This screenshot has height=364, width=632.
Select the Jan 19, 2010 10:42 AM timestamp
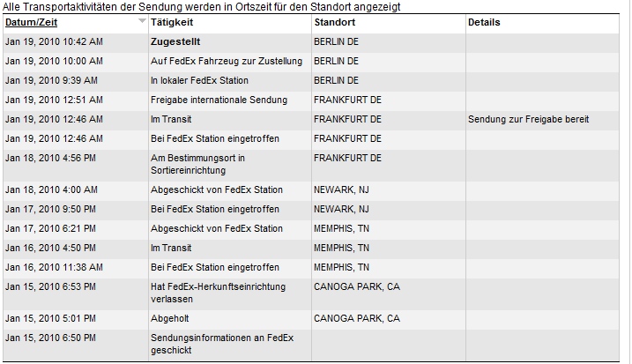pyautogui.click(x=54, y=41)
